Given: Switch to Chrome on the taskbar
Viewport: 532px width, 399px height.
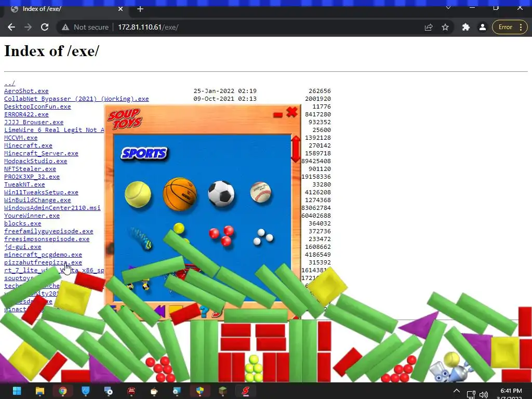Looking at the screenshot, I should 63,391.
